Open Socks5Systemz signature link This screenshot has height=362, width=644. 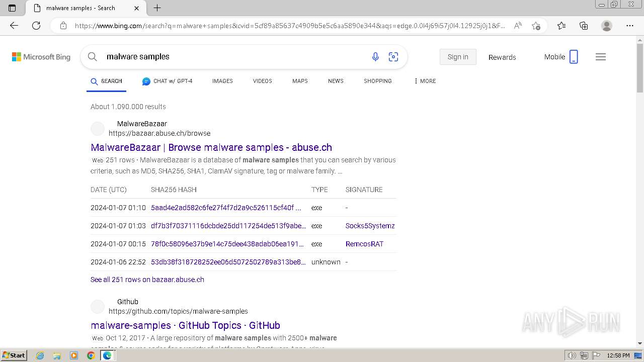point(370,226)
